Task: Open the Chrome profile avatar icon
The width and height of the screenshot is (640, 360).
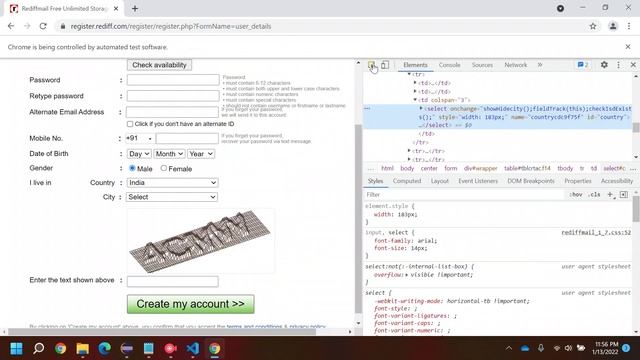Action: (x=613, y=26)
